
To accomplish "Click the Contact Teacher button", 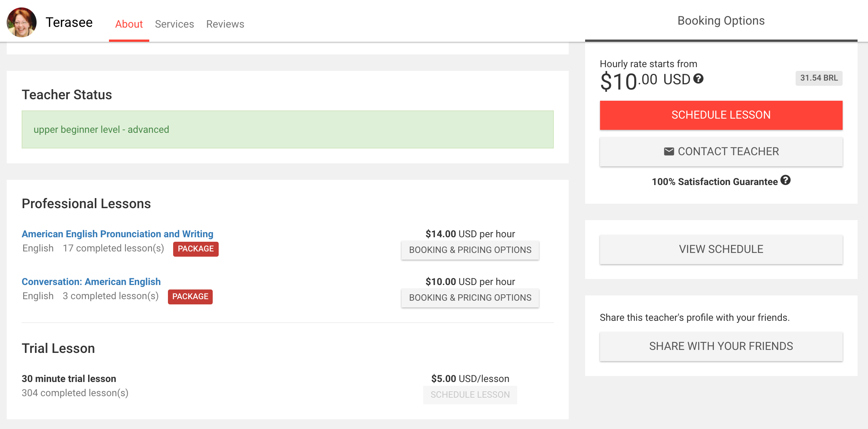I will coord(721,151).
